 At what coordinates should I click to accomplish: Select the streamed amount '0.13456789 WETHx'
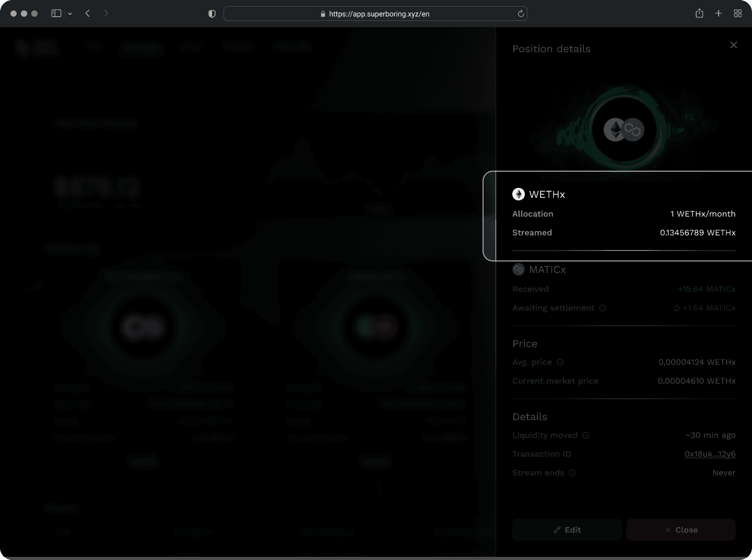tap(698, 233)
